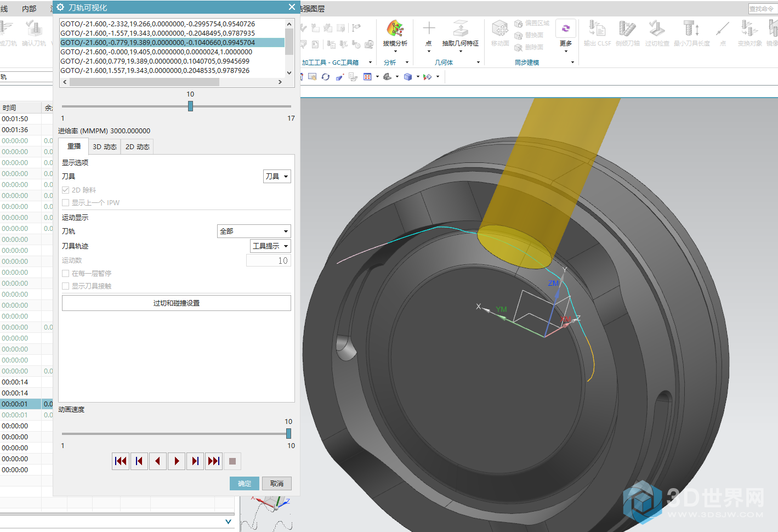Click the rotate view icon in view toolbar
This screenshot has width=778, height=532.
tap(326, 77)
